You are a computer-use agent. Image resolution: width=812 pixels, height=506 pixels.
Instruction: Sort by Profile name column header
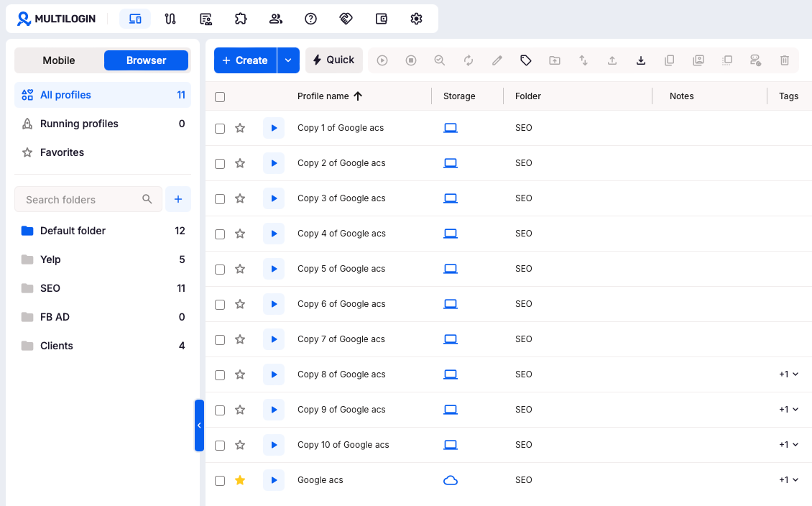pyautogui.click(x=329, y=96)
